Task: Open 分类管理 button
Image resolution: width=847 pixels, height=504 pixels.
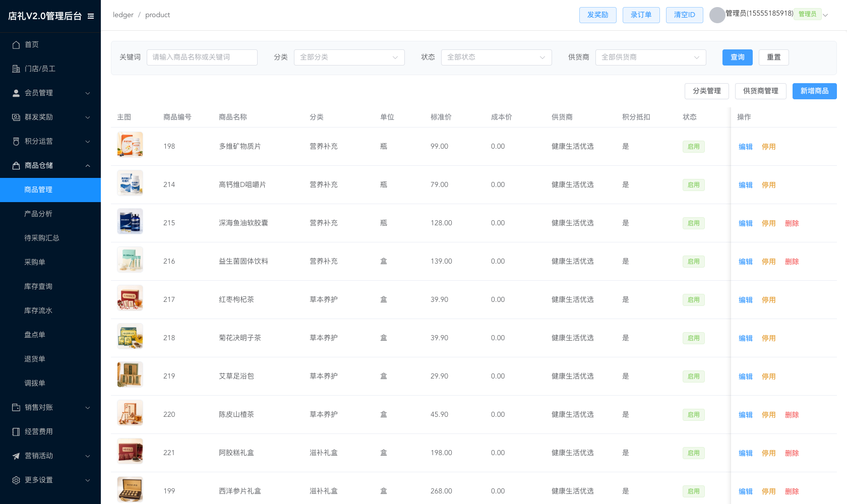Action: click(707, 91)
